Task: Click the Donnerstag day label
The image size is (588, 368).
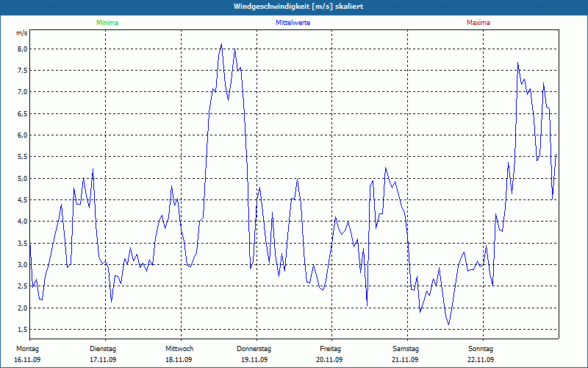Action: pos(254,349)
